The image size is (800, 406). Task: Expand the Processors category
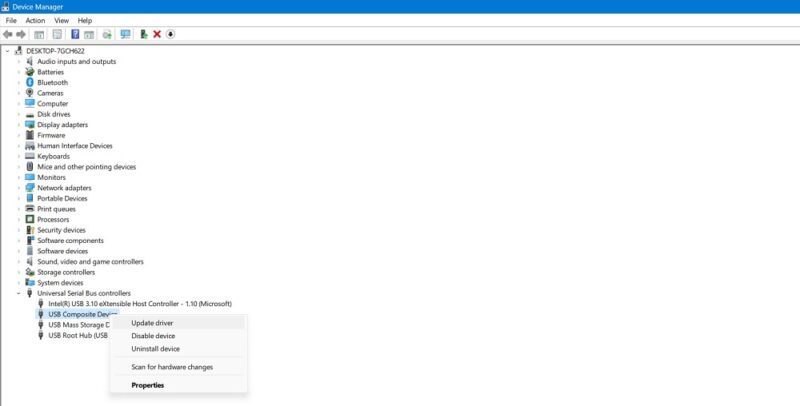click(x=19, y=219)
